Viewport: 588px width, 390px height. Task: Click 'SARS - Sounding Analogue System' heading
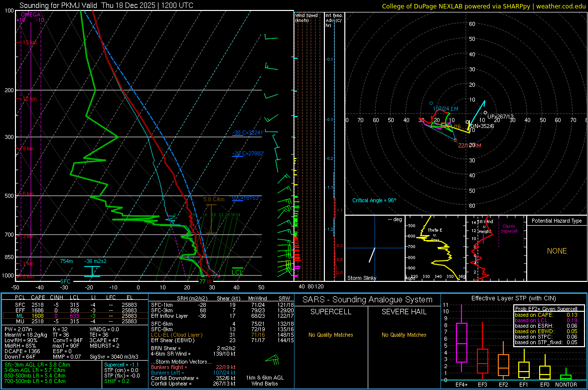pos(367,300)
